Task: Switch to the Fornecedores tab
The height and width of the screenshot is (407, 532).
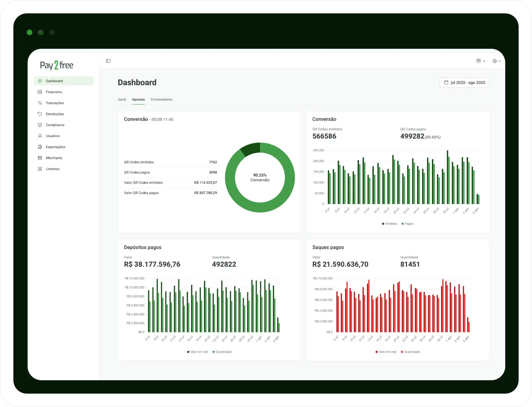Action: pos(161,100)
